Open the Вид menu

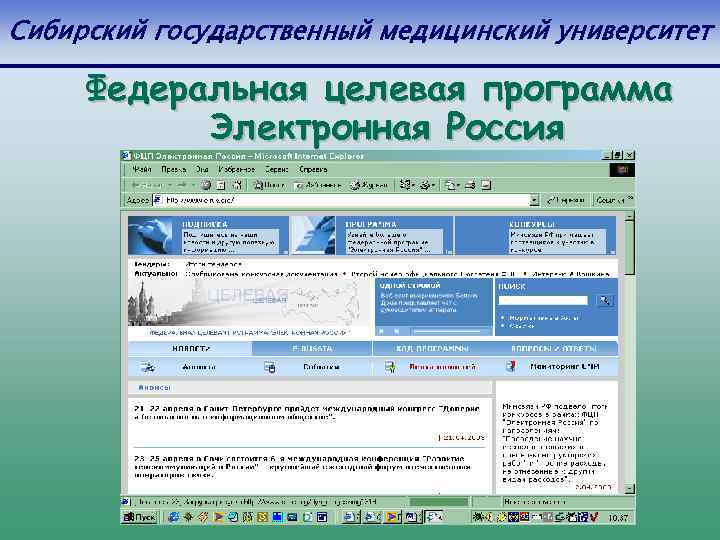pyautogui.click(x=202, y=169)
